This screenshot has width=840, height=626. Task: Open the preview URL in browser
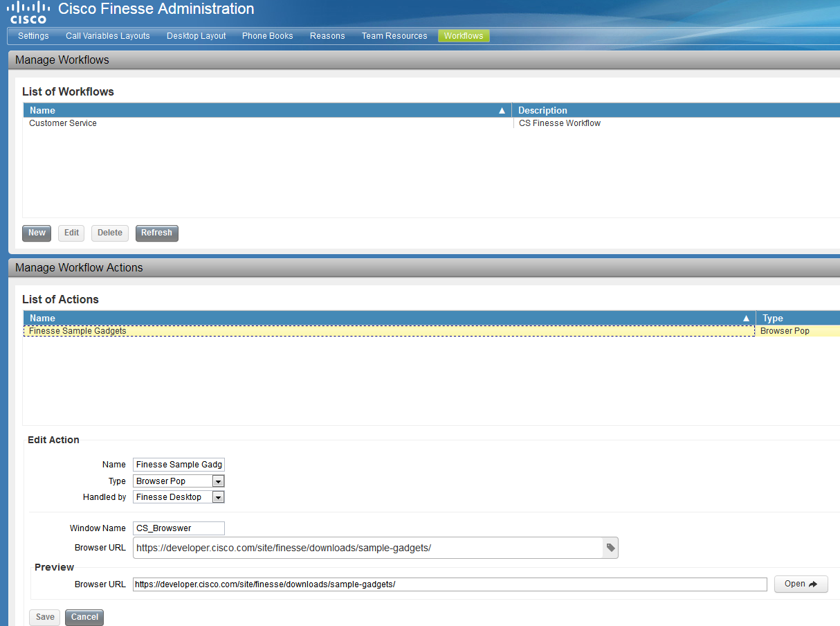click(801, 584)
